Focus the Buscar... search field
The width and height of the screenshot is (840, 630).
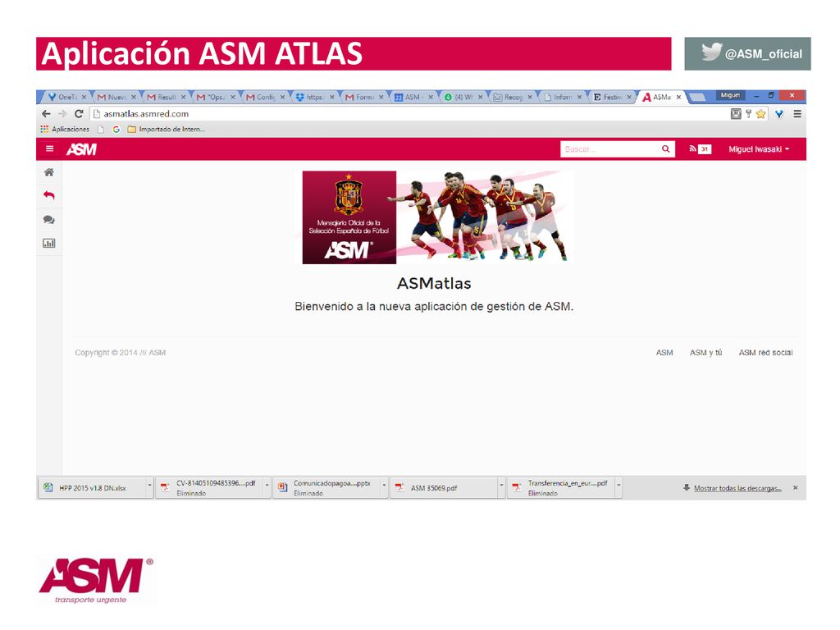(x=609, y=149)
